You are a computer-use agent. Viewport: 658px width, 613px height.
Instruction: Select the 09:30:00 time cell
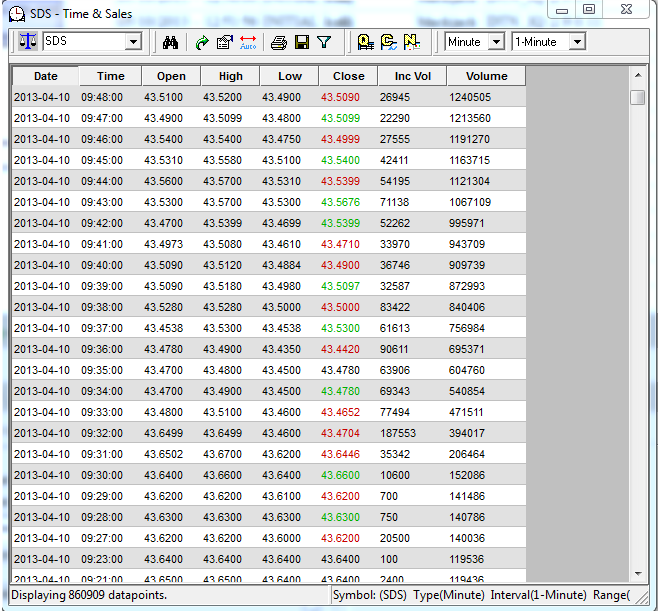coord(102,475)
